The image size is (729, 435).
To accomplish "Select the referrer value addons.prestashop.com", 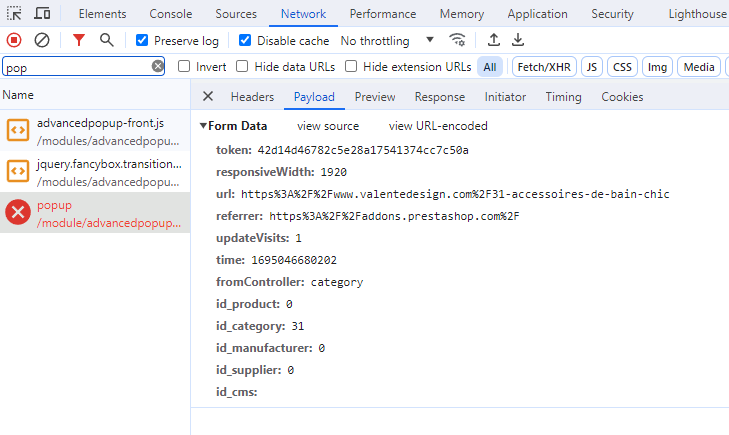I will tap(394, 216).
